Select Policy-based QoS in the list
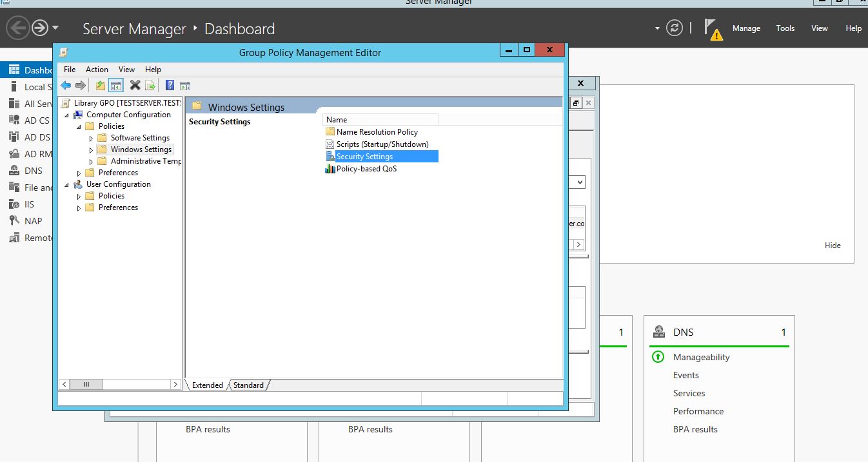Viewport: 868px width, 462px height. [366, 169]
